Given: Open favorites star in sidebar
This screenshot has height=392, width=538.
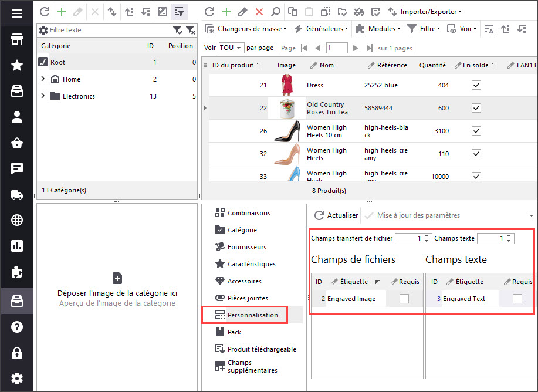Looking at the screenshot, I should (x=17, y=65).
